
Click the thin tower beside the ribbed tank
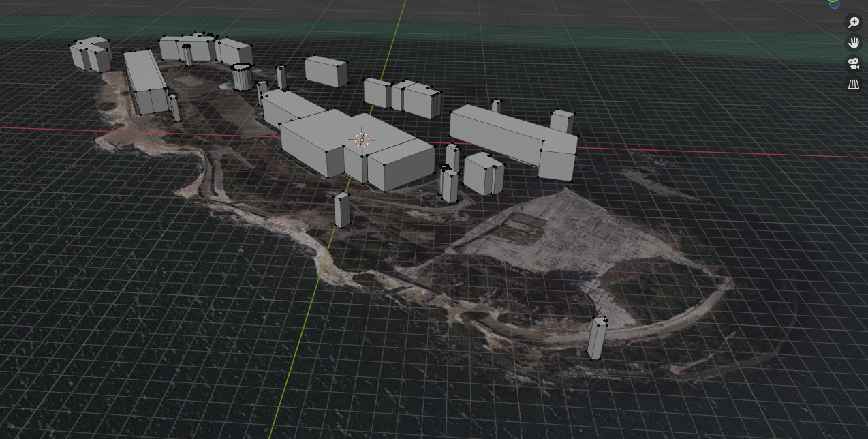pos(281,77)
